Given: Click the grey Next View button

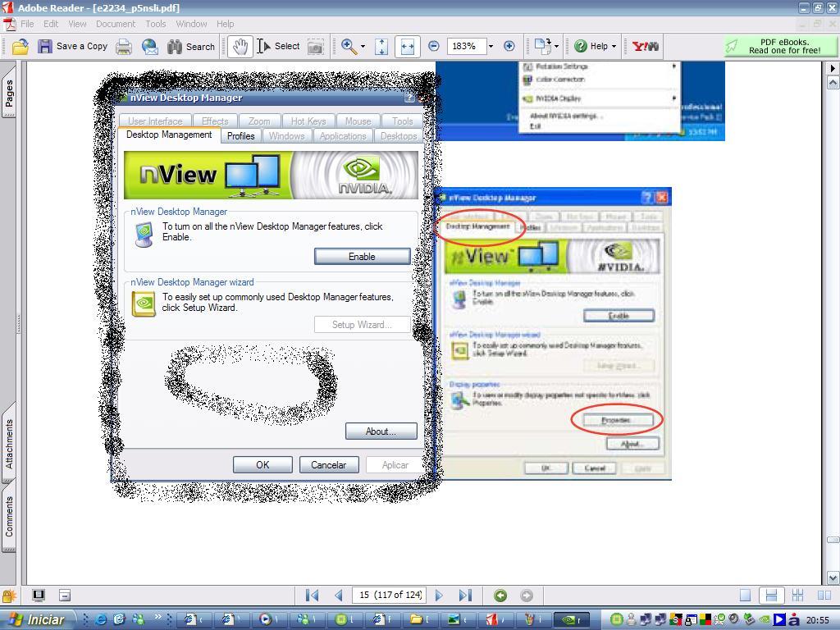Looking at the screenshot, I should tap(527, 596).
